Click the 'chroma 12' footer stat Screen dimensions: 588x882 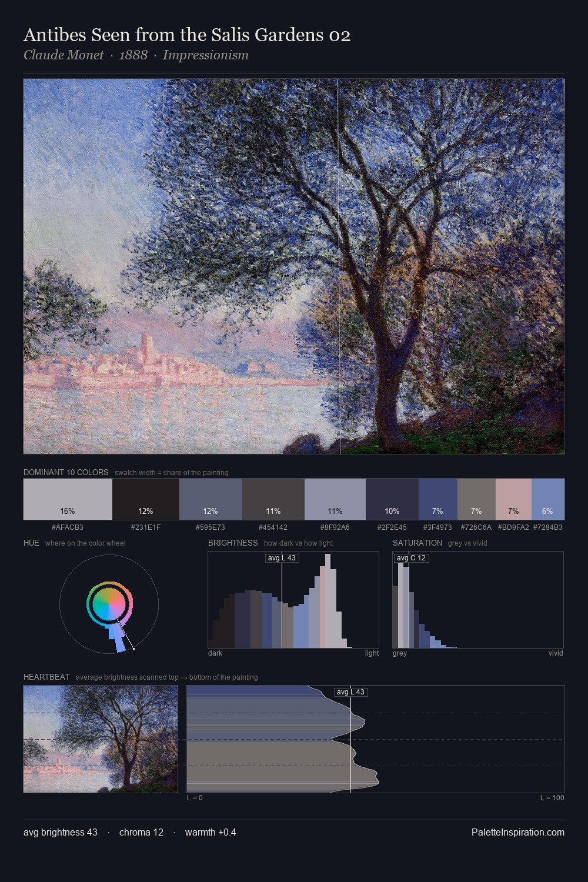(141, 832)
